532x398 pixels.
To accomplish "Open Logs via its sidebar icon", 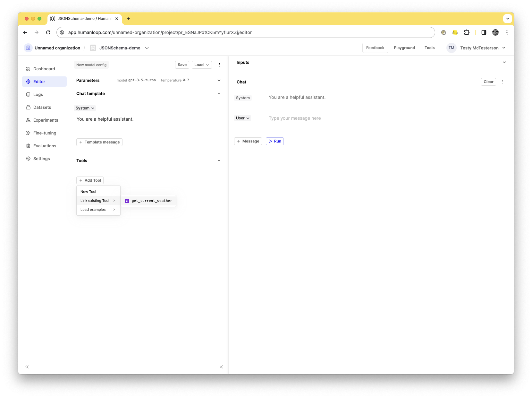I will coord(28,94).
